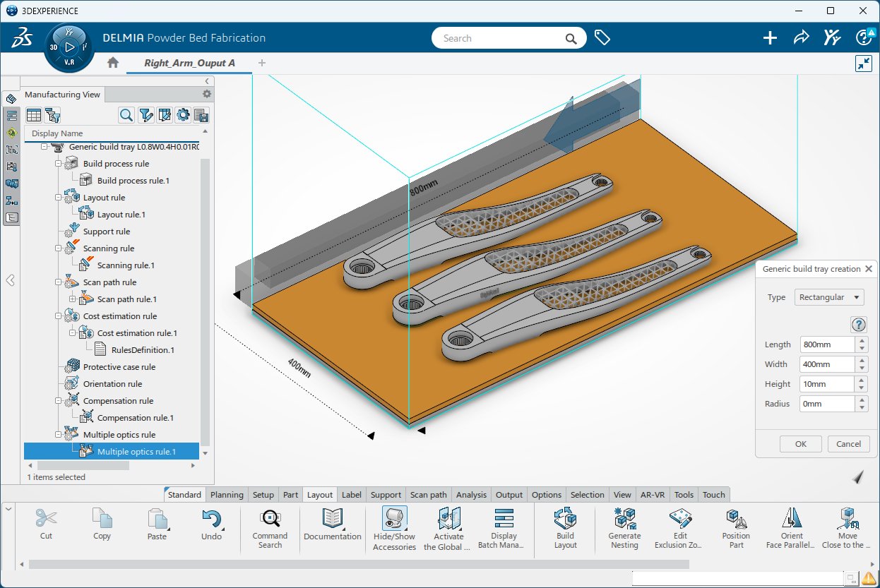Open the Analysis tab
Viewport: 880px width, 588px height.
pyautogui.click(x=471, y=495)
